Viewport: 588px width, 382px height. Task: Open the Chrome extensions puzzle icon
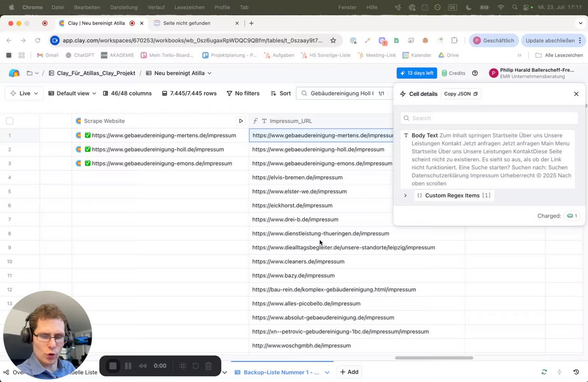click(454, 40)
